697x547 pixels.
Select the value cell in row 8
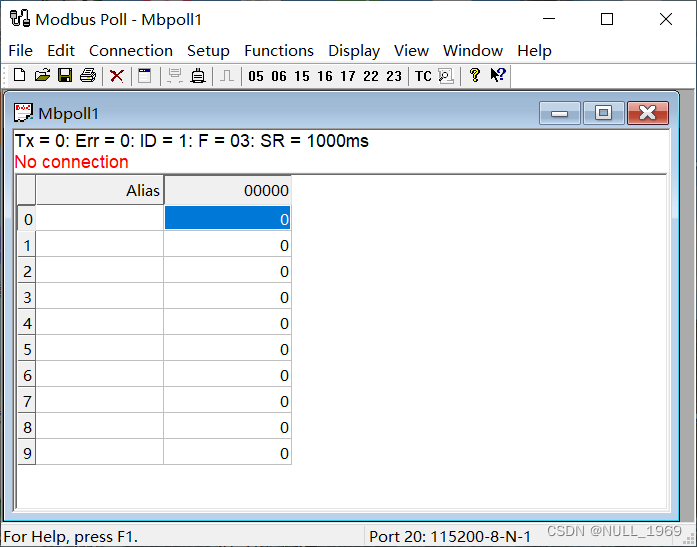(227, 426)
